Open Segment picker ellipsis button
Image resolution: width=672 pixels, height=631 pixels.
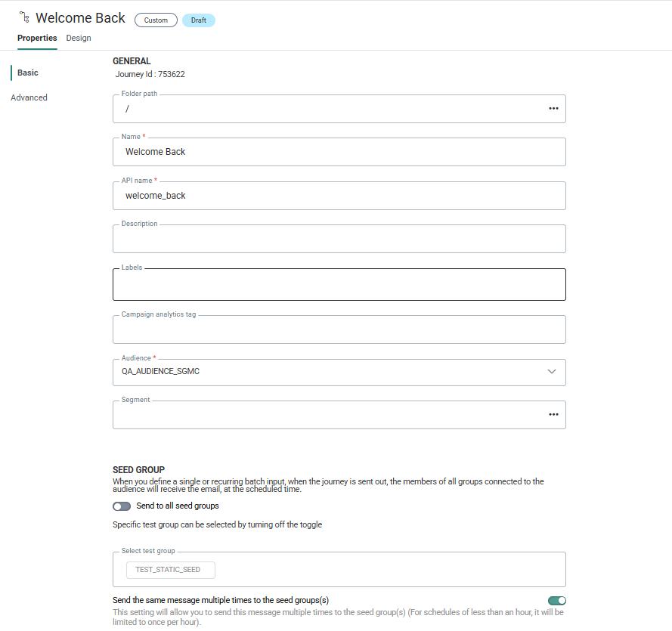[553, 415]
